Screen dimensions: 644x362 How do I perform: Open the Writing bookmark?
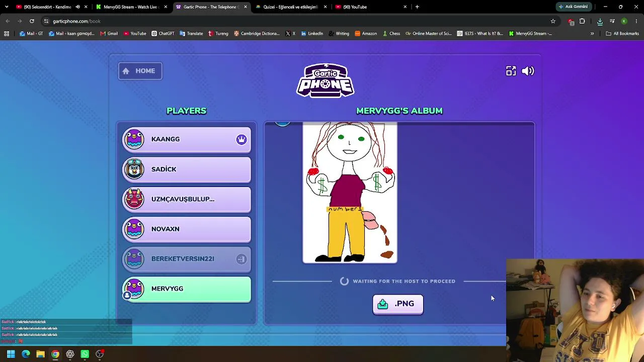pos(339,34)
